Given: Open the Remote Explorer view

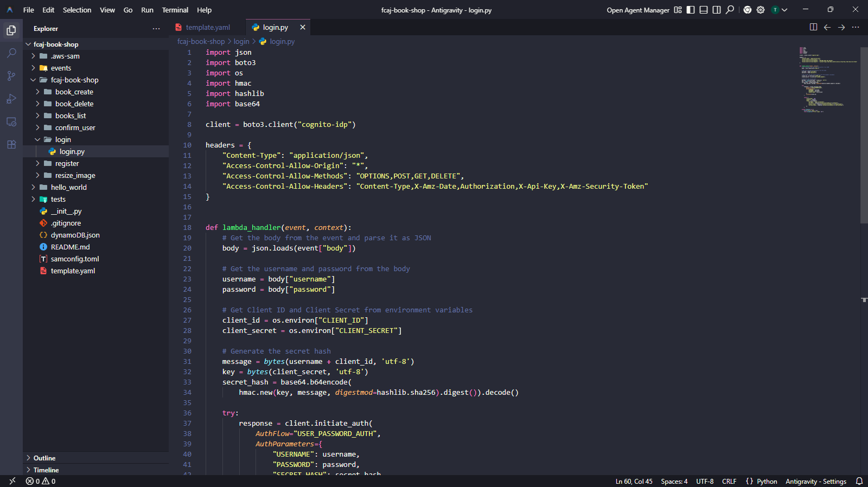Looking at the screenshot, I should 11,121.
